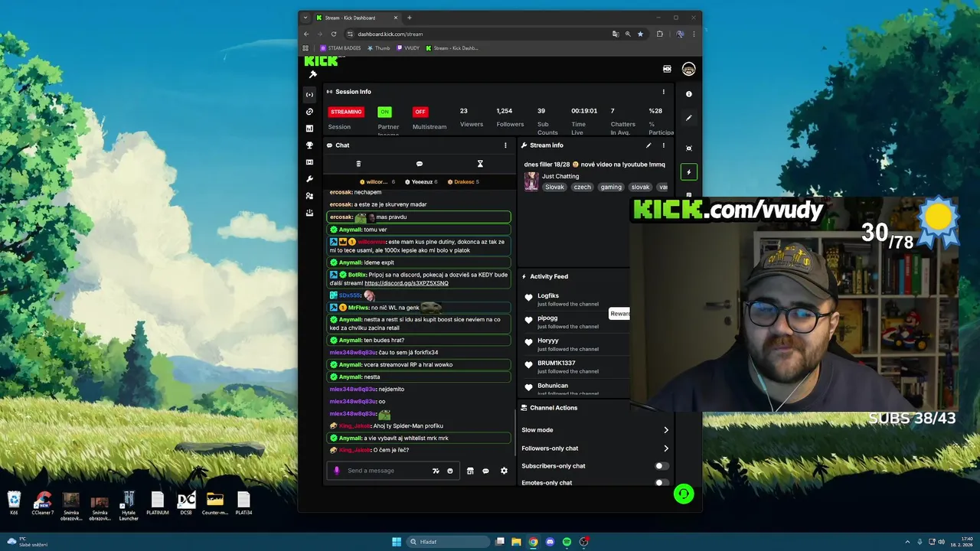Toggle the Partner Income ON badge
This screenshot has width=980, height=551.
[384, 112]
